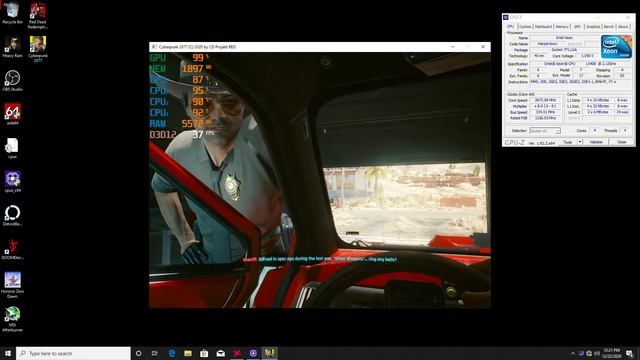Click the Intel Xeon logo in CPU-Z

pyautogui.click(x=616, y=47)
